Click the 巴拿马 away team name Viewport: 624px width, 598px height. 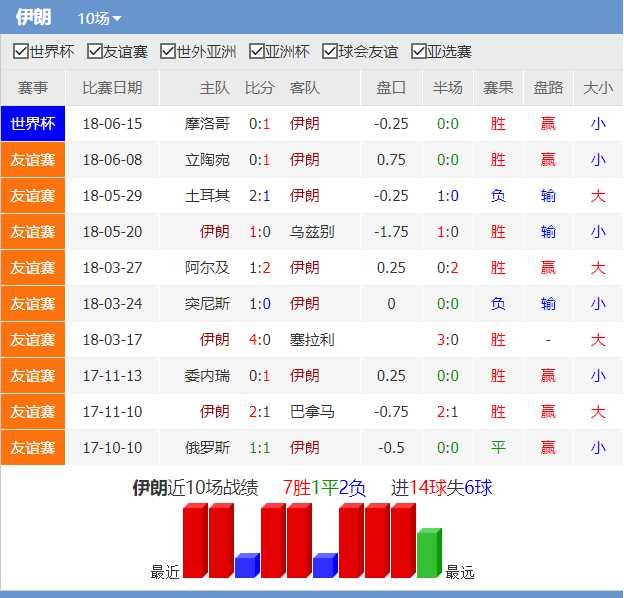(312, 412)
